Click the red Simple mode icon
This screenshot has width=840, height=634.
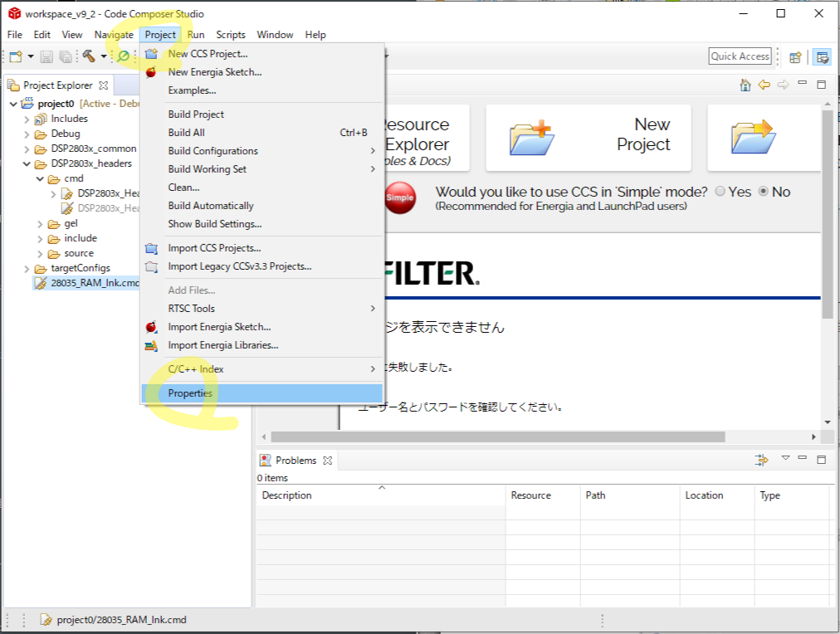tap(400, 198)
